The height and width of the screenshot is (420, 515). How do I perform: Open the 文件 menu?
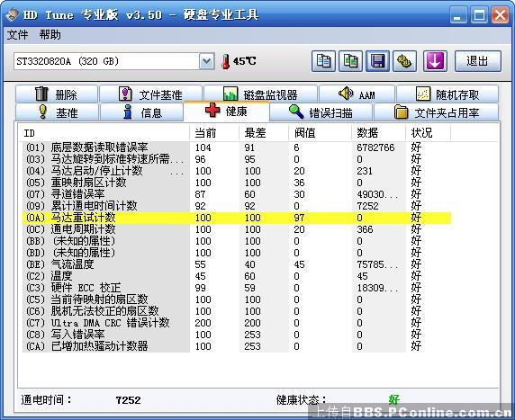(17, 34)
